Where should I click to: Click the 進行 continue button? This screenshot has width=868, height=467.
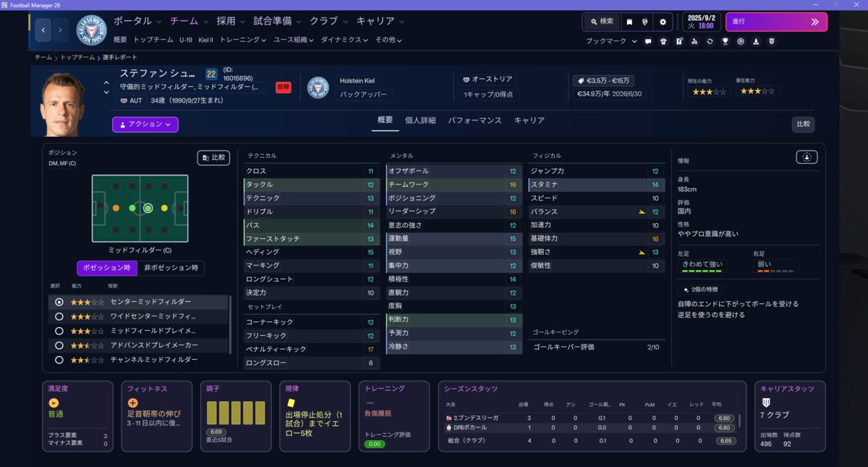[776, 22]
